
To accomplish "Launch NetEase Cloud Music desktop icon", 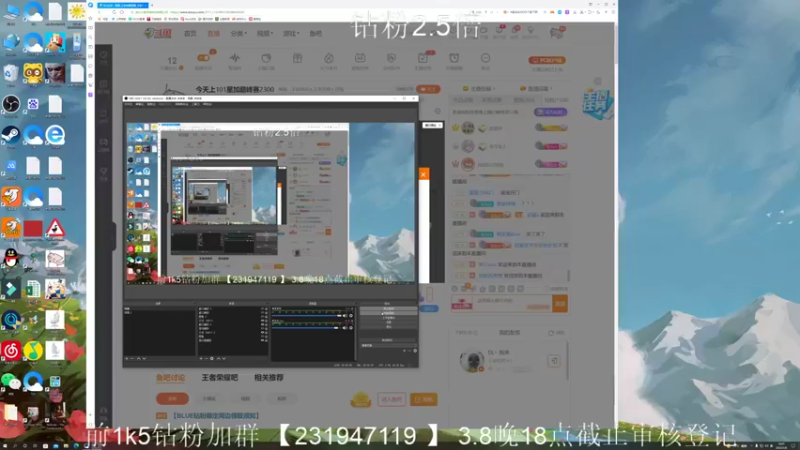I will (11, 350).
